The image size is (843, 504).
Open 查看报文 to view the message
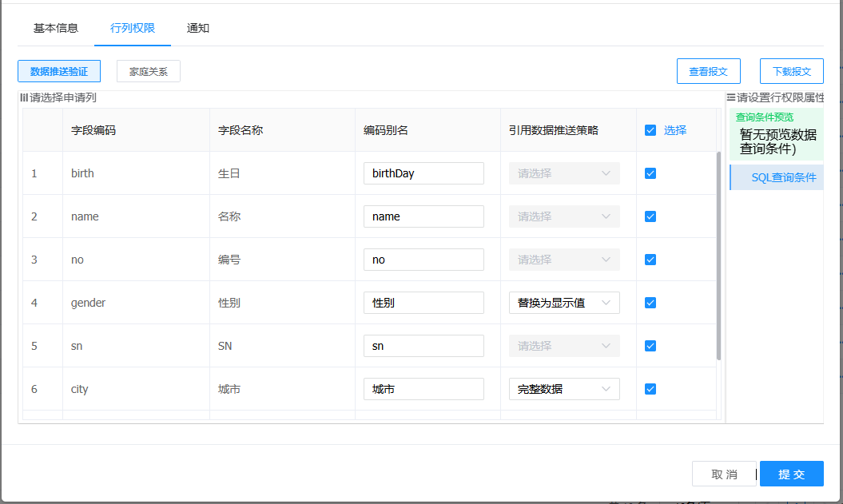708,71
